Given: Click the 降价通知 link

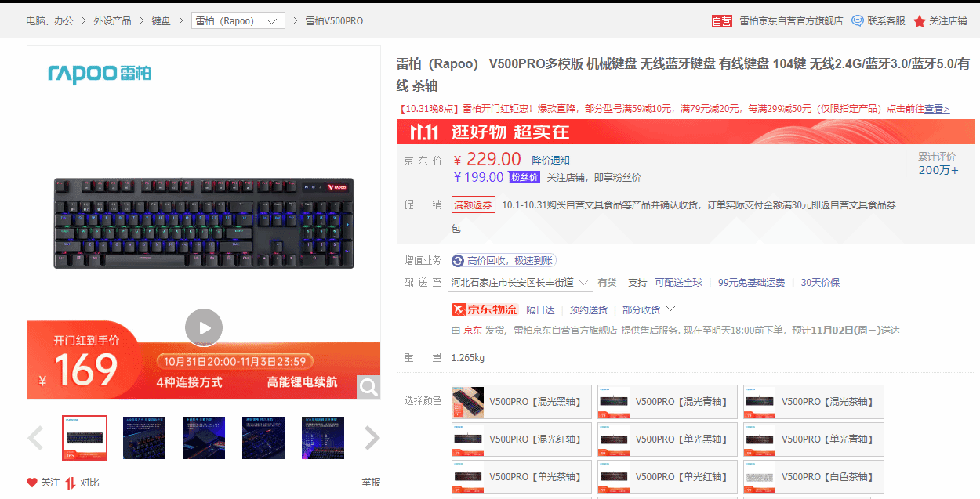Looking at the screenshot, I should tap(551, 160).
